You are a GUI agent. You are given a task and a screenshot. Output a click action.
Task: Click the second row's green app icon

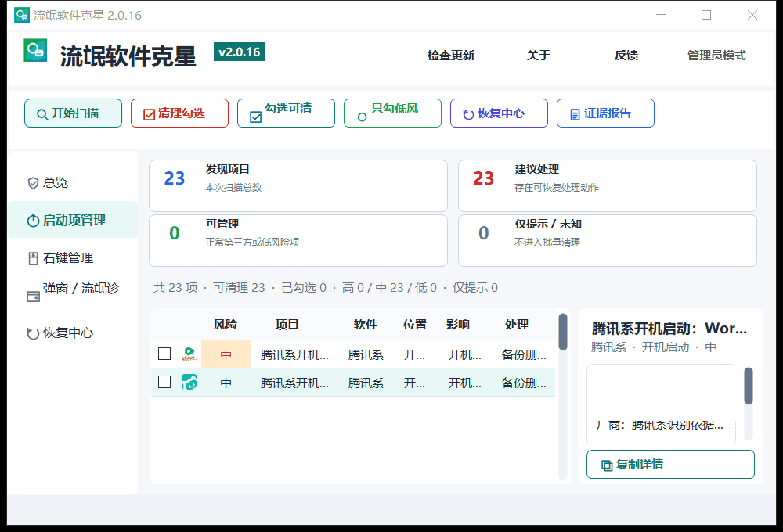pyautogui.click(x=189, y=383)
